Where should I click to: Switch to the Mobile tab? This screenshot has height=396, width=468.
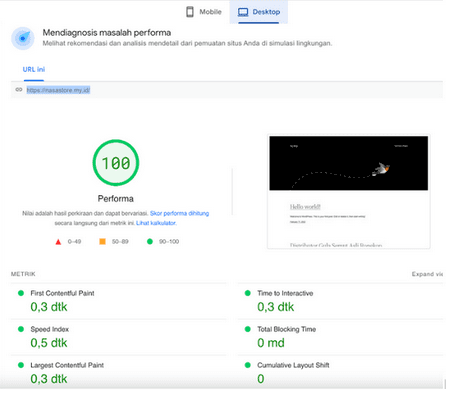click(x=203, y=12)
